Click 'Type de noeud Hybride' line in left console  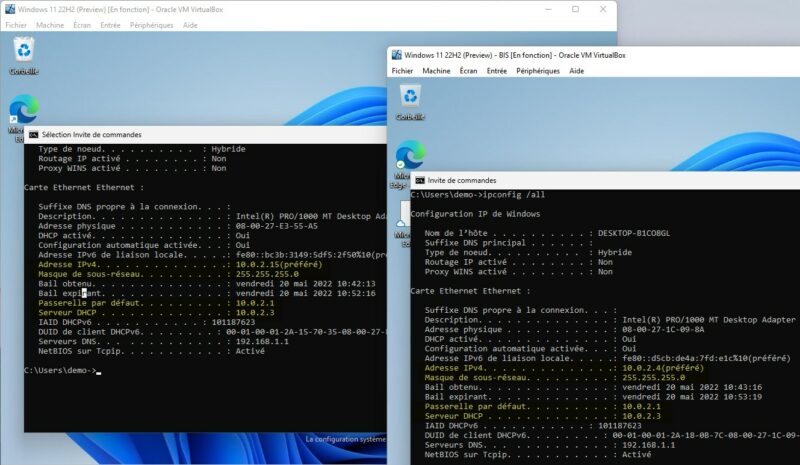(x=142, y=149)
